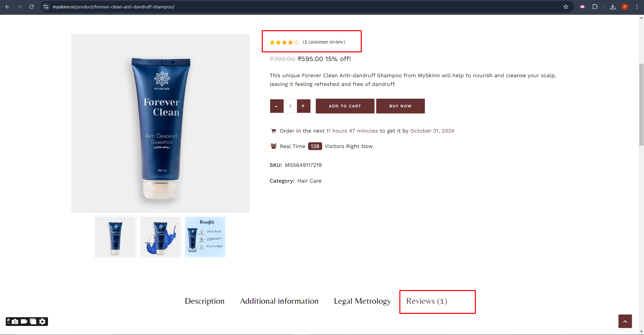Click the annotate icon in overlay toolbar
Screen dimensions: 644x335
point(9,321)
